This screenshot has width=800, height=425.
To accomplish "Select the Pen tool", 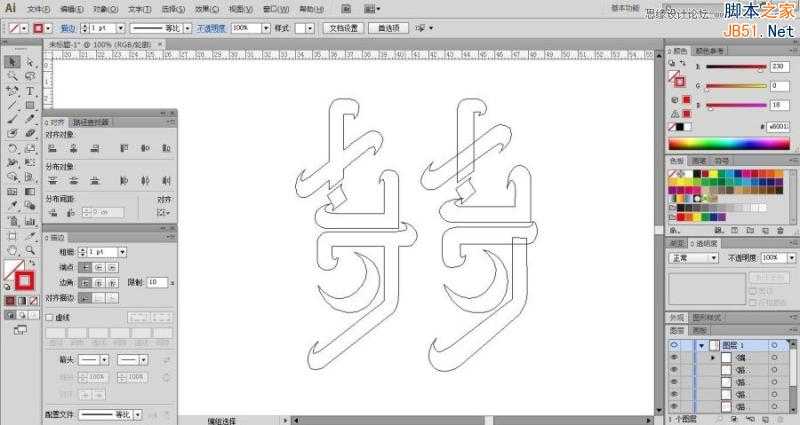I will (x=12, y=91).
